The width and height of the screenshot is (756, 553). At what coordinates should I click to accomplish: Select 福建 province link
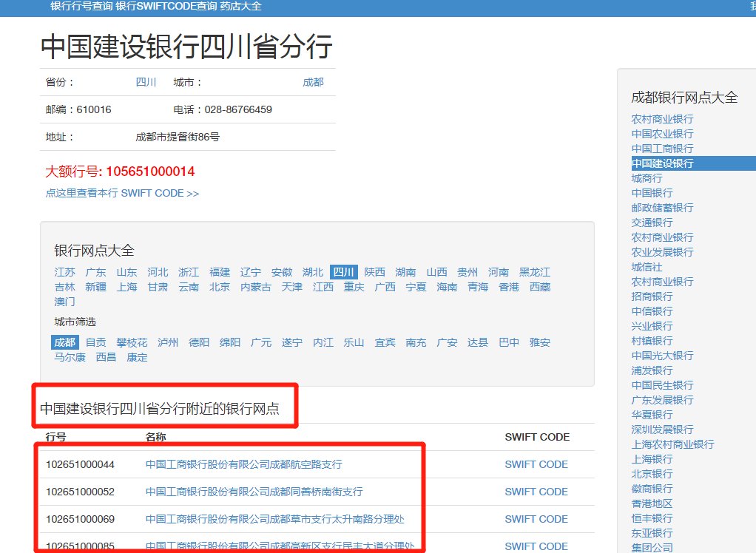point(220,272)
